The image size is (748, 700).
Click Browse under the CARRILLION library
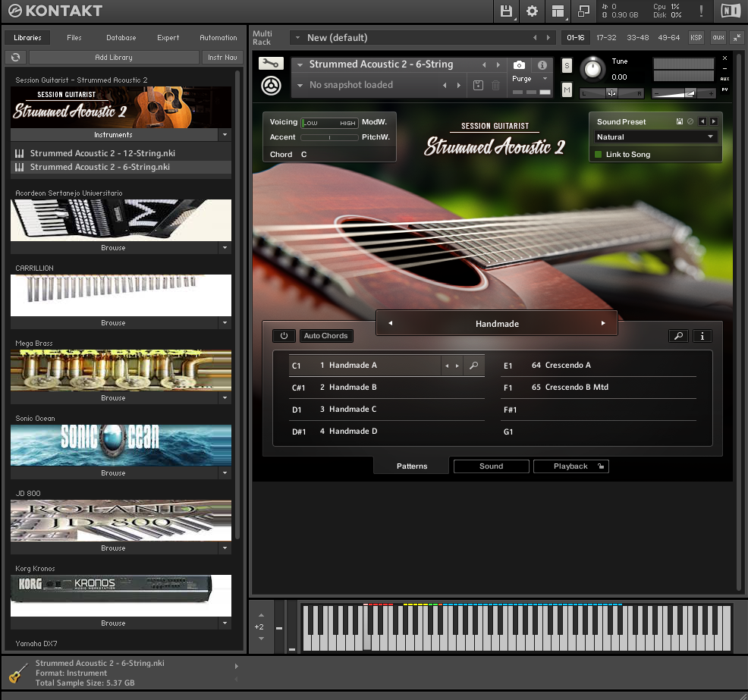tap(113, 323)
